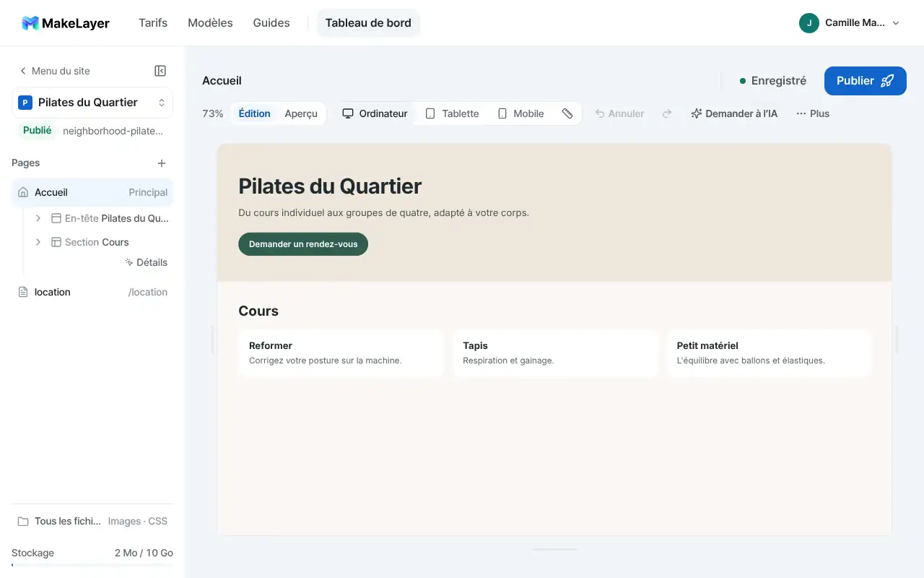
Task: Click the Publié status badge
Action: coord(38,131)
